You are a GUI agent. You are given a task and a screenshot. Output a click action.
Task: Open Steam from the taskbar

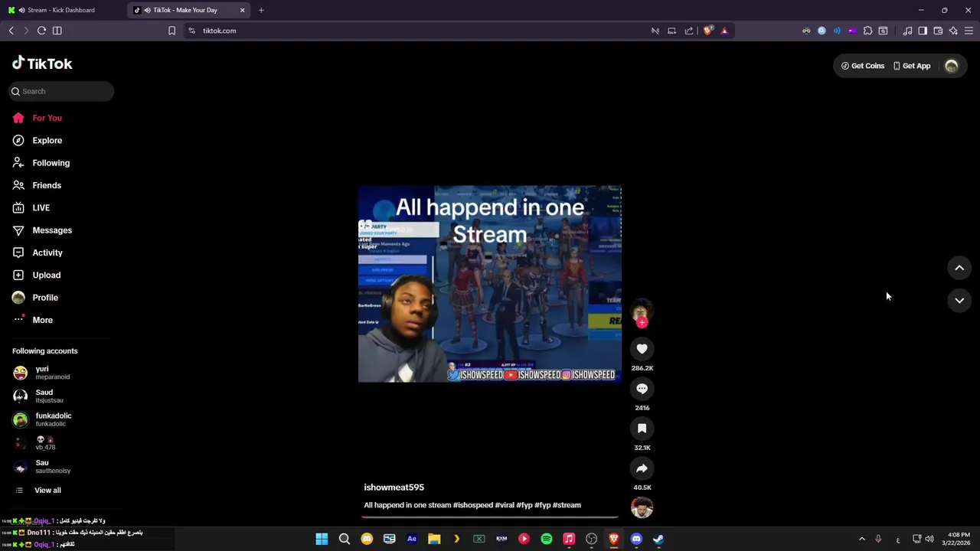[658, 539]
